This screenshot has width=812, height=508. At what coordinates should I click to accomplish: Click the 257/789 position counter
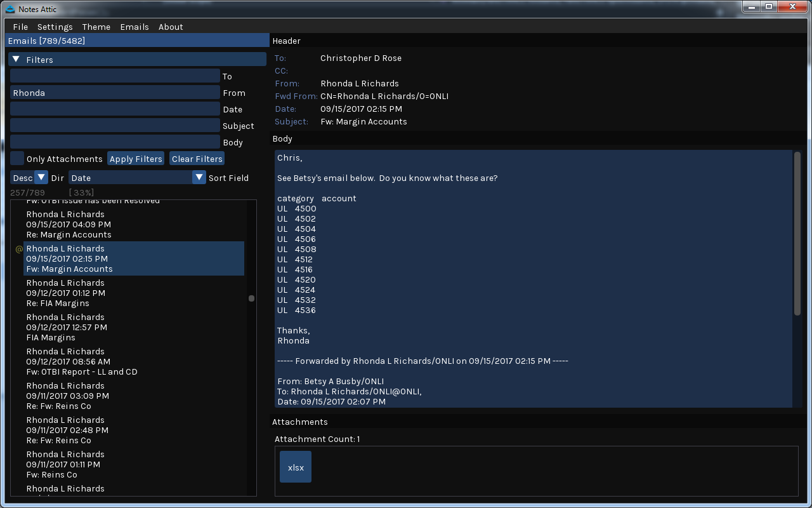point(28,192)
